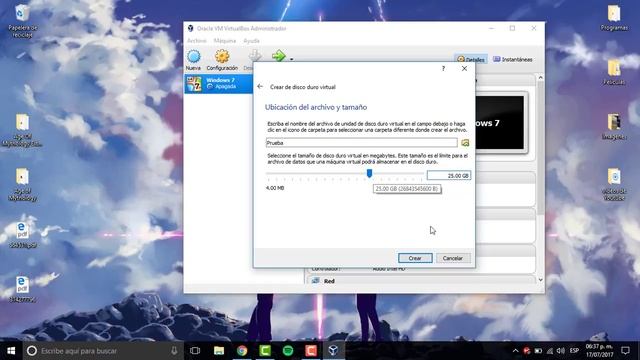Switch to the Instantáneas view
Screen dimensions: 640x360
[x=513, y=60]
